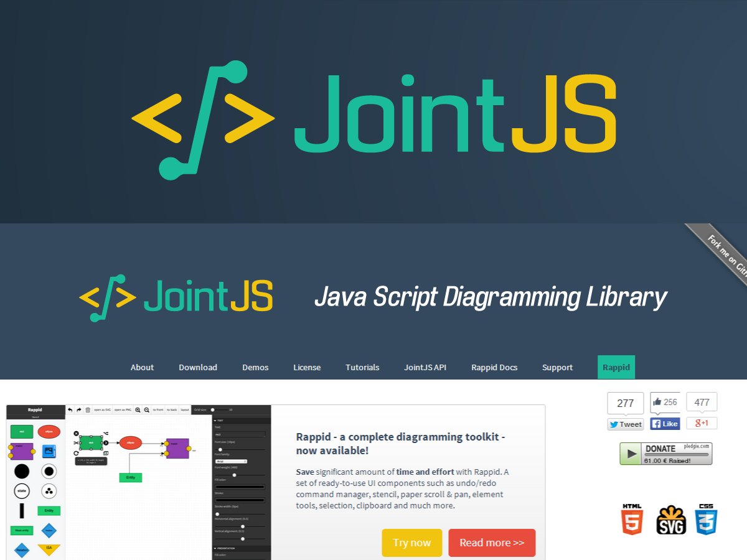Click the small JointJS header logo
This screenshot has height=560, width=747.
(176, 297)
